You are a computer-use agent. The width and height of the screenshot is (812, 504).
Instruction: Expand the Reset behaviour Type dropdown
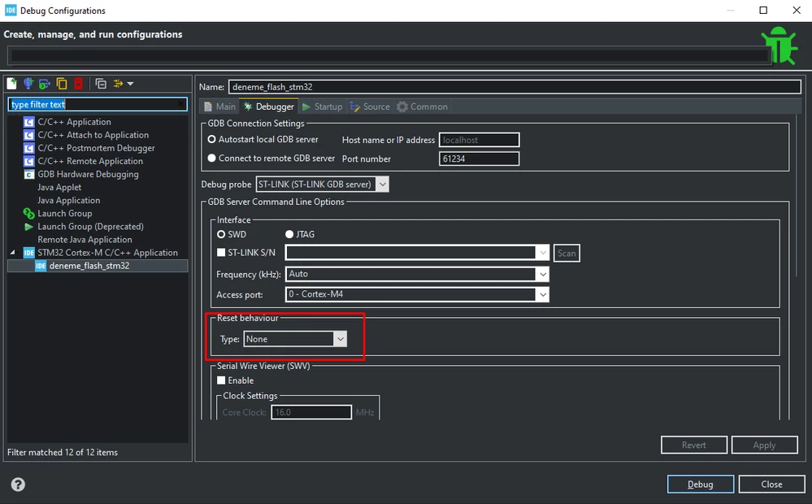pos(295,339)
